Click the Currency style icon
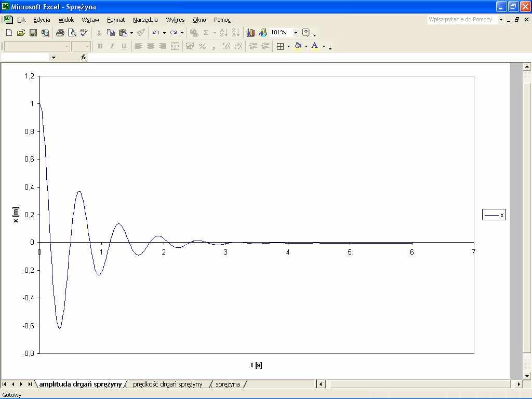532x399 pixels. click(190, 46)
